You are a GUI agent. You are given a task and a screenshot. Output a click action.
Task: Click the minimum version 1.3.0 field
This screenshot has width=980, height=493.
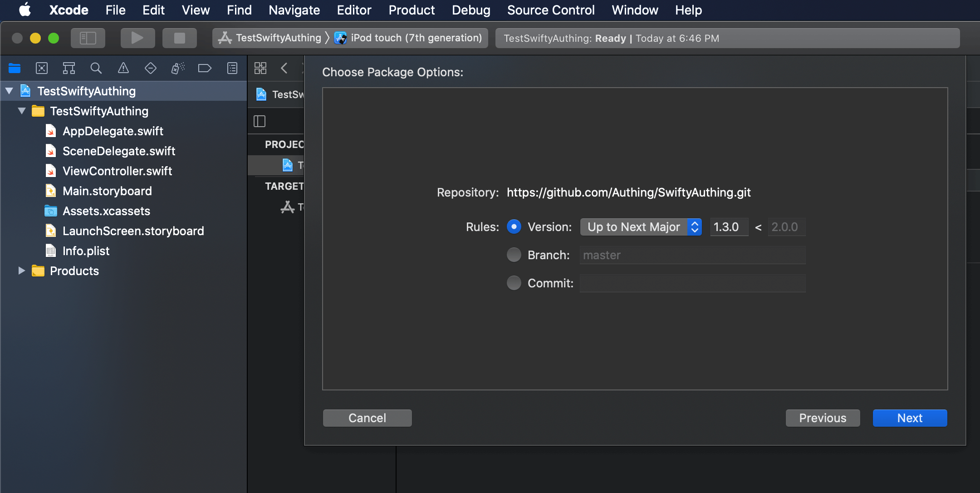729,227
